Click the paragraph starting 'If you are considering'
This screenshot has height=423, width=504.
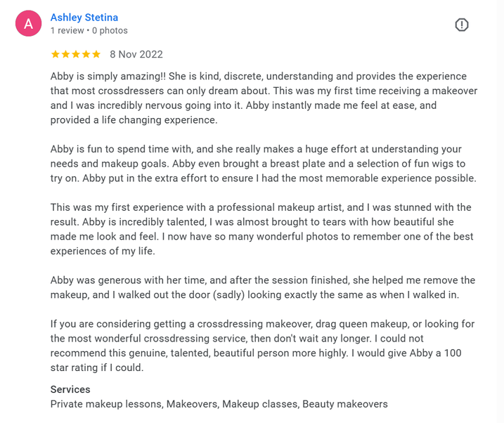(262, 346)
